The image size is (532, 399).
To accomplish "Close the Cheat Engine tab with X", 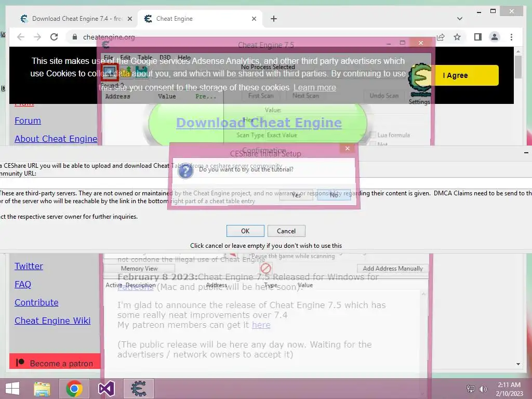I will click(254, 19).
